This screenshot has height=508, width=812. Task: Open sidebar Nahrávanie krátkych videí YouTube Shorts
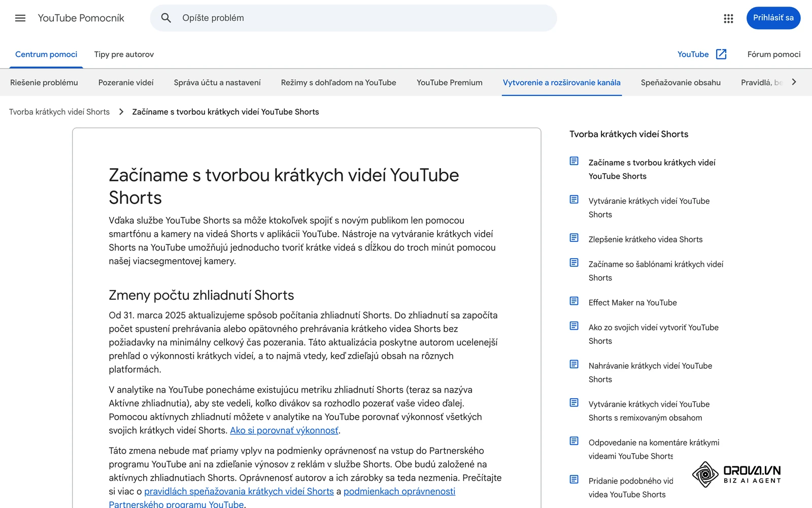(x=651, y=372)
